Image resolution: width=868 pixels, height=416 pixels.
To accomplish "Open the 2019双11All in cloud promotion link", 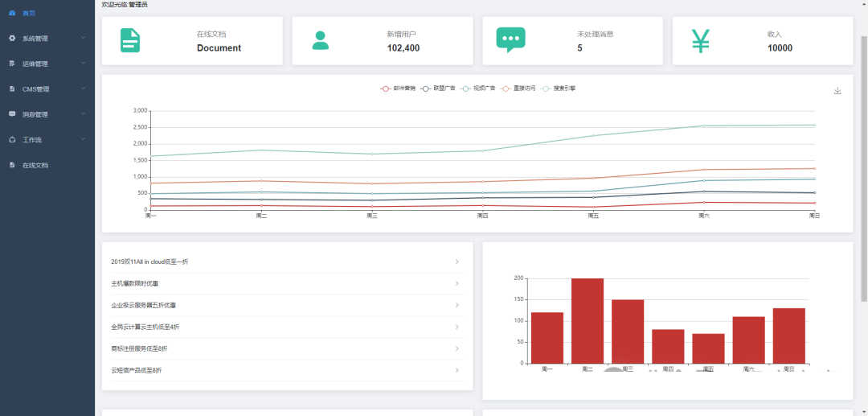I will [149, 262].
